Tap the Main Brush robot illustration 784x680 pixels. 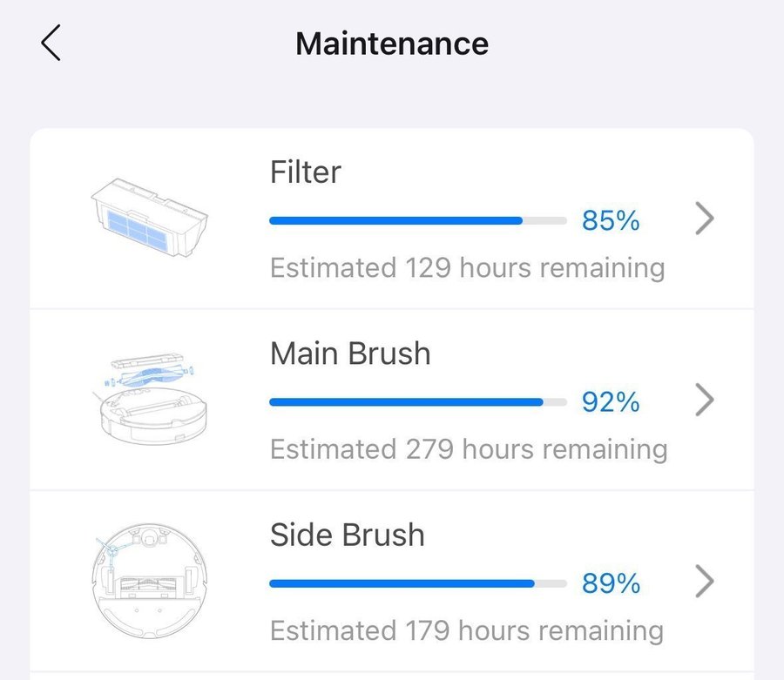tap(150, 398)
